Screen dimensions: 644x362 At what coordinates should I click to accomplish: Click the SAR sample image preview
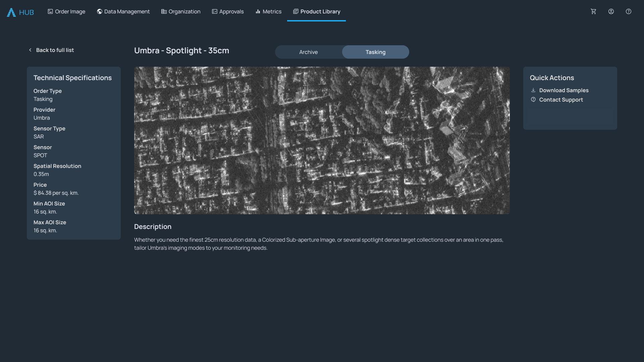click(x=322, y=140)
